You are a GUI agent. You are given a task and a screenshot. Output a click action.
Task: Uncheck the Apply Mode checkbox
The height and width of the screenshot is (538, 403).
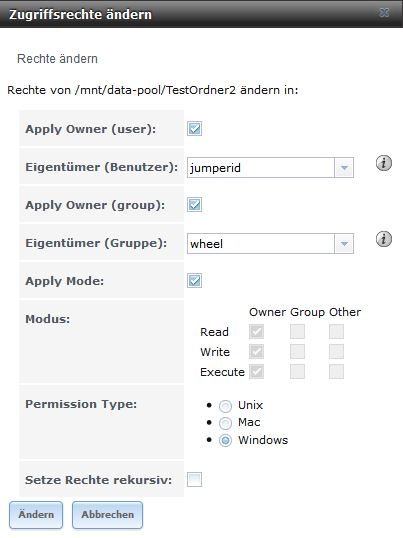(194, 280)
